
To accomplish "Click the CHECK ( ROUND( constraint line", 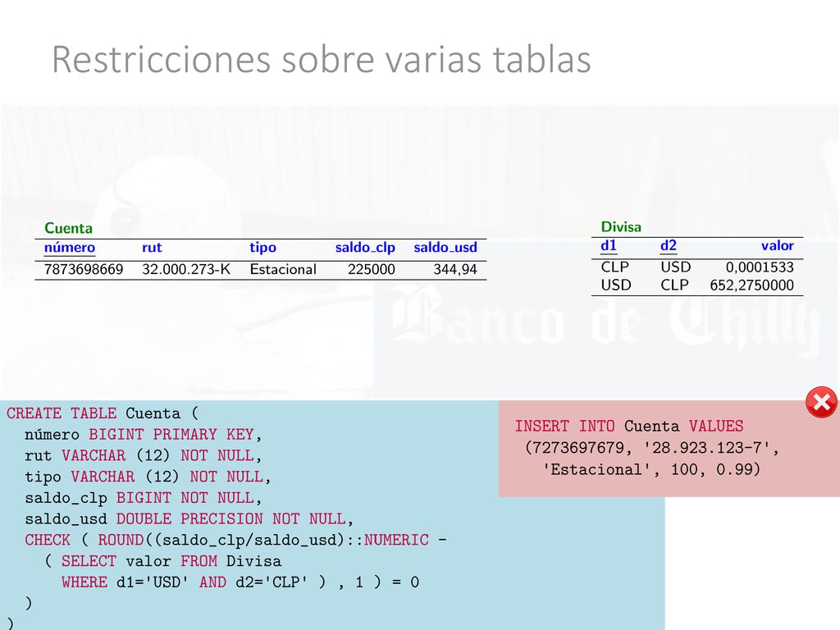I will tap(235, 540).
